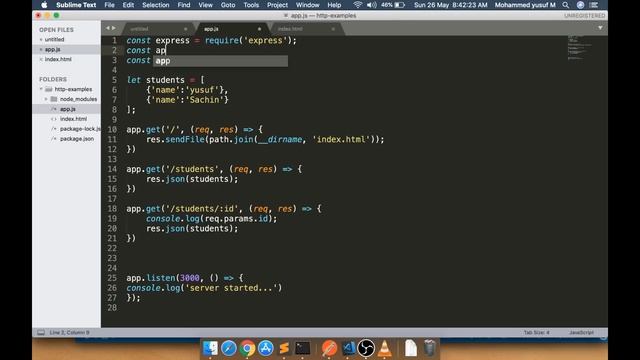640x360 pixels.
Task: Open the Tools menu
Action: click(251, 5)
